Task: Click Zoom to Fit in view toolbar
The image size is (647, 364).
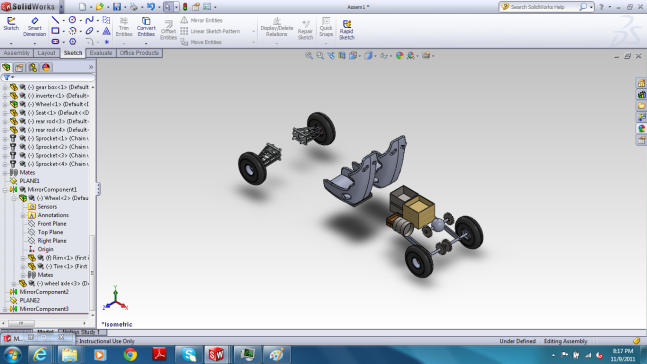Action: coord(309,55)
